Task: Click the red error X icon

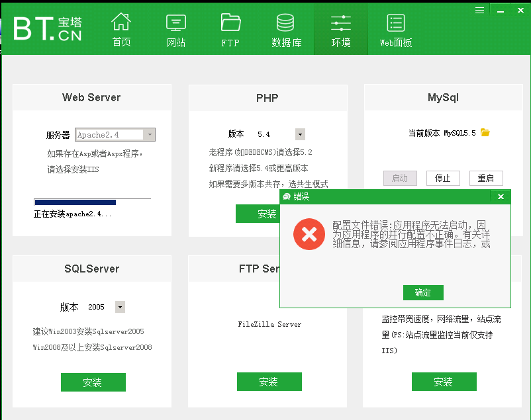Action: [x=309, y=234]
